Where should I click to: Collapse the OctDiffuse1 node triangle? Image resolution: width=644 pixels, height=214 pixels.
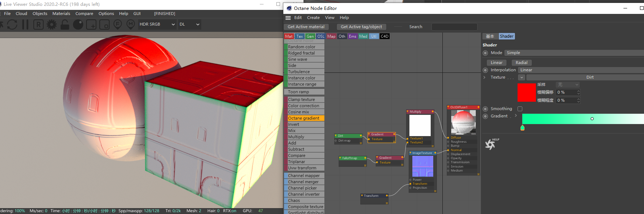pos(449,107)
